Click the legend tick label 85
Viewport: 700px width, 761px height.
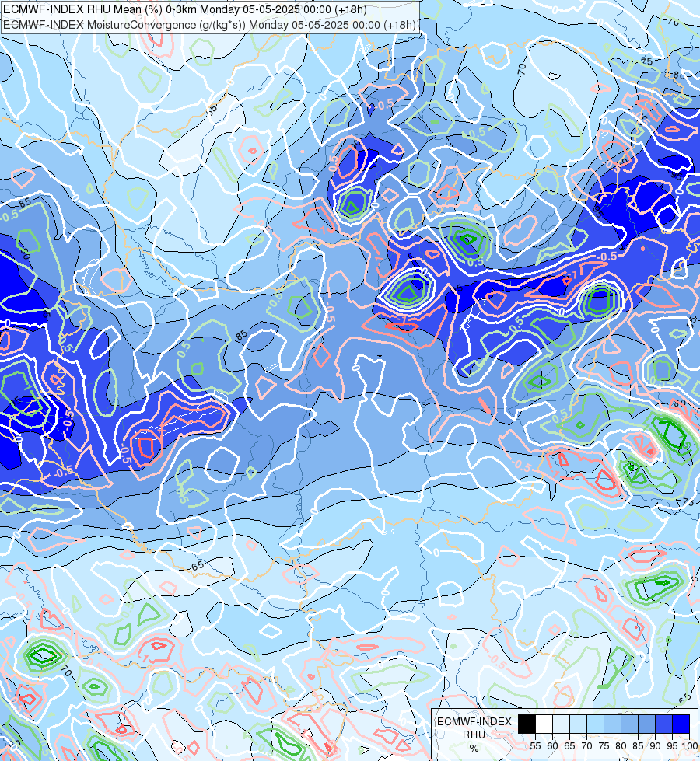pos(638,746)
